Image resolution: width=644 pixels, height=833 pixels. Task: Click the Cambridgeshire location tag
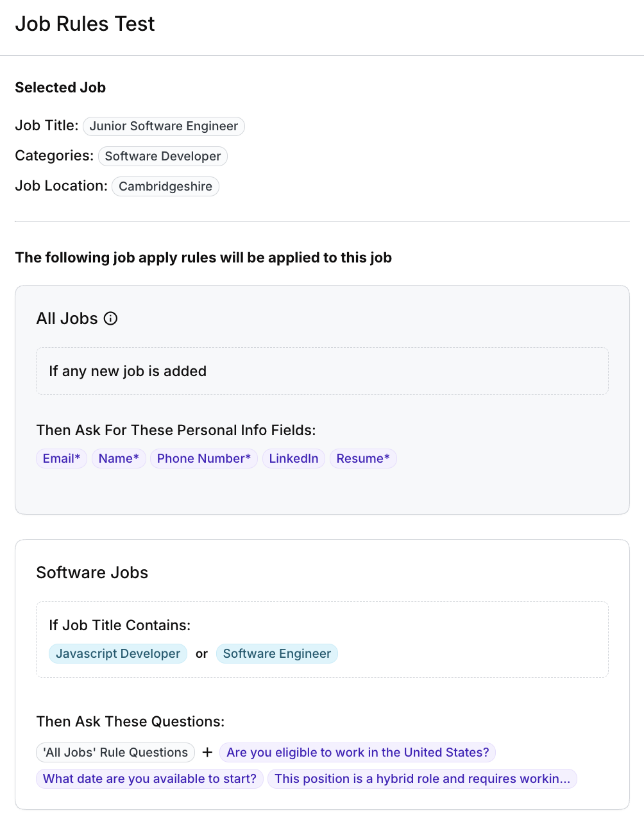click(x=165, y=187)
